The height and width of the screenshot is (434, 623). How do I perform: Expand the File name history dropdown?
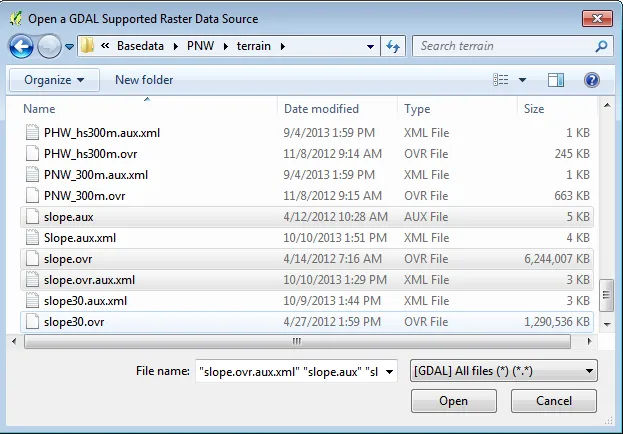click(x=389, y=371)
